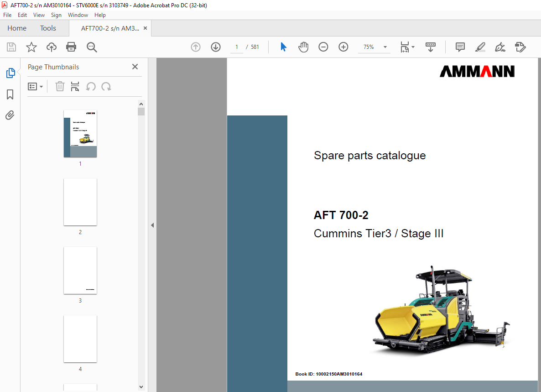Open the File menu
This screenshot has height=392, width=541.
7,15
